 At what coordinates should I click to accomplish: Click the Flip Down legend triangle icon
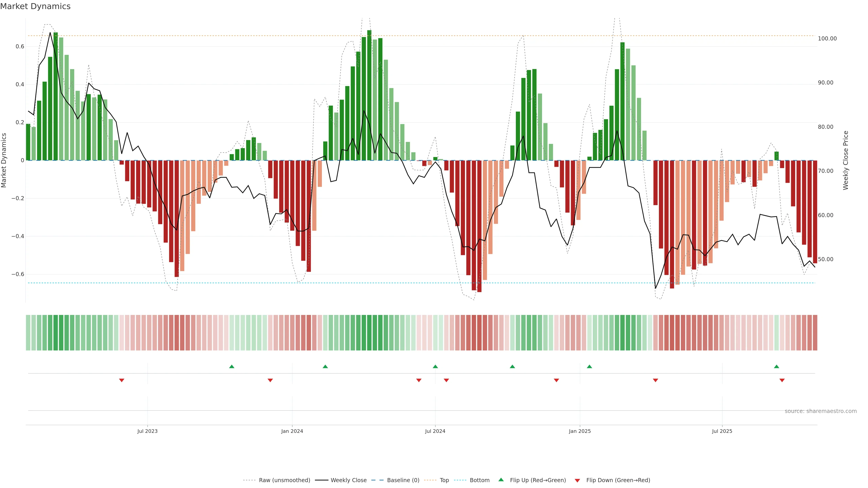[577, 480]
